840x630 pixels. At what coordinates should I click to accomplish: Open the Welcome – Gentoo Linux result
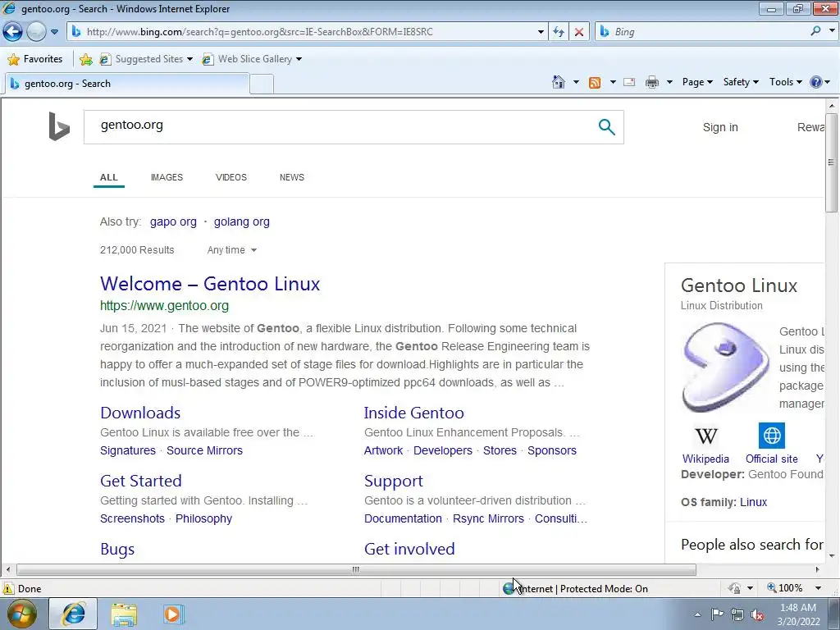pos(210,283)
